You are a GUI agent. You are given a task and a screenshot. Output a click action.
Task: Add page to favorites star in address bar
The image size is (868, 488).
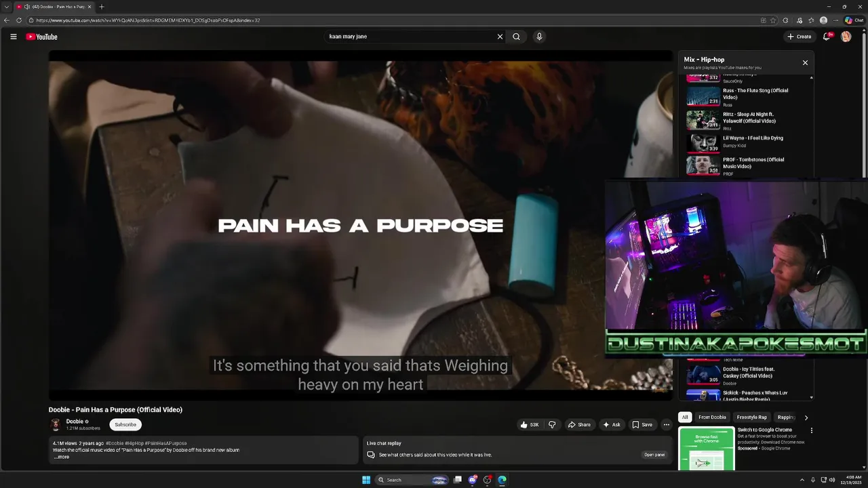tap(773, 20)
